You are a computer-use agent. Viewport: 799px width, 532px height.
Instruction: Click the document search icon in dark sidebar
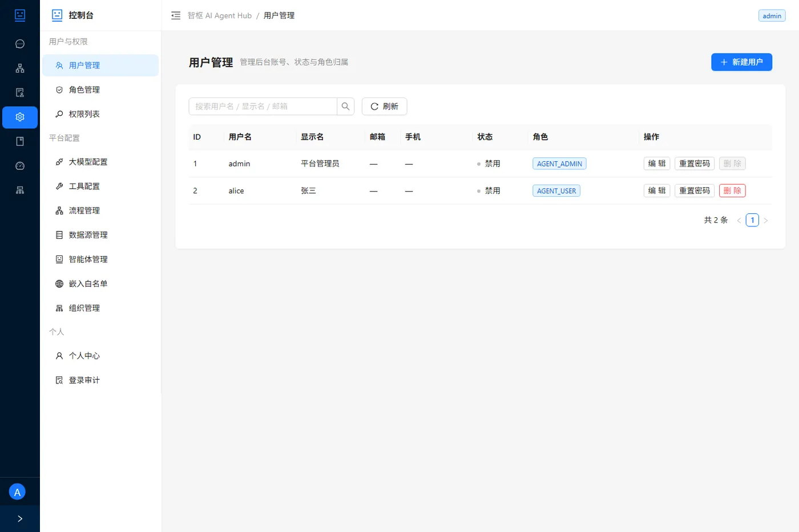click(20, 92)
